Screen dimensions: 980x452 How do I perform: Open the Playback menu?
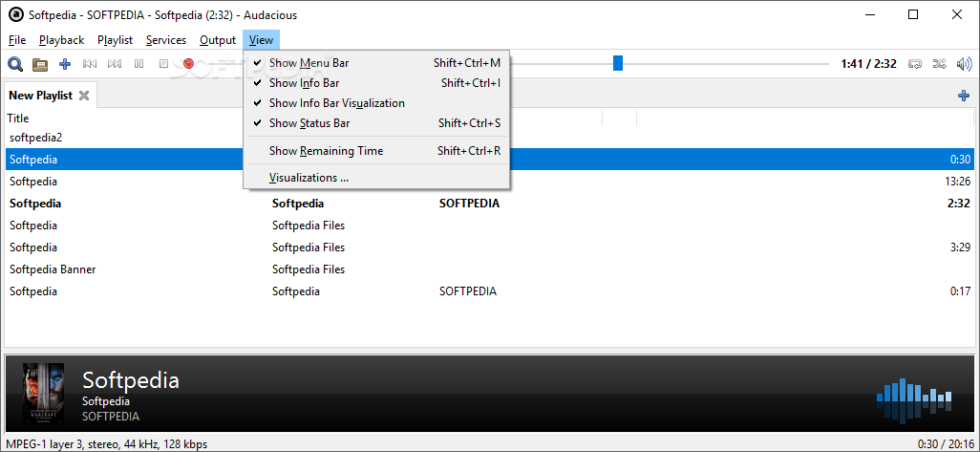tap(61, 40)
